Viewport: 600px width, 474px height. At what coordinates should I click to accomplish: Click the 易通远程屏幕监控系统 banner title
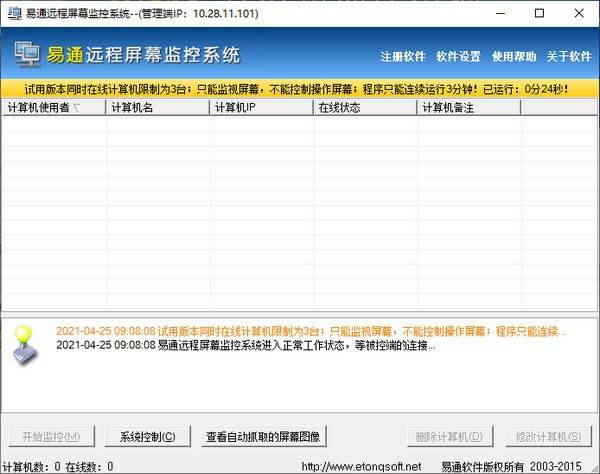tap(143, 55)
